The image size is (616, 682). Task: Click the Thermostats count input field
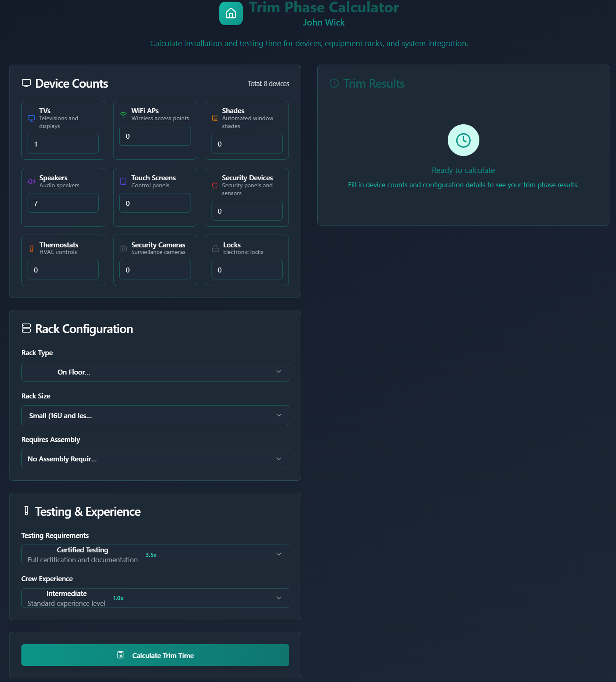coord(63,270)
